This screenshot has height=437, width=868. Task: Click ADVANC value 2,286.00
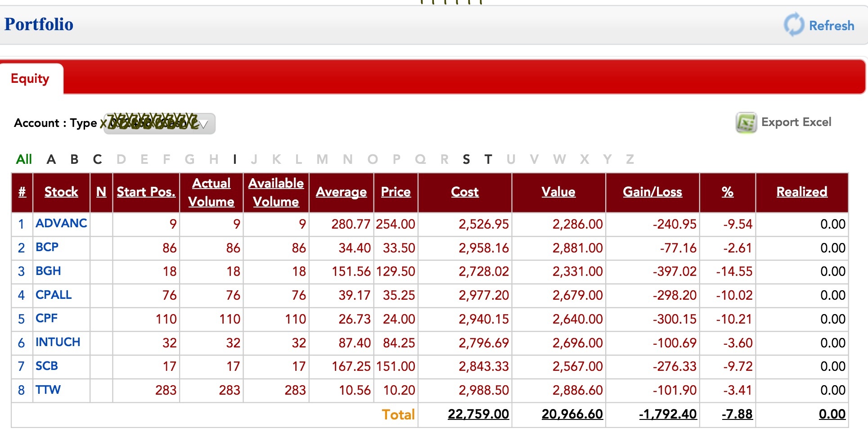tap(578, 224)
